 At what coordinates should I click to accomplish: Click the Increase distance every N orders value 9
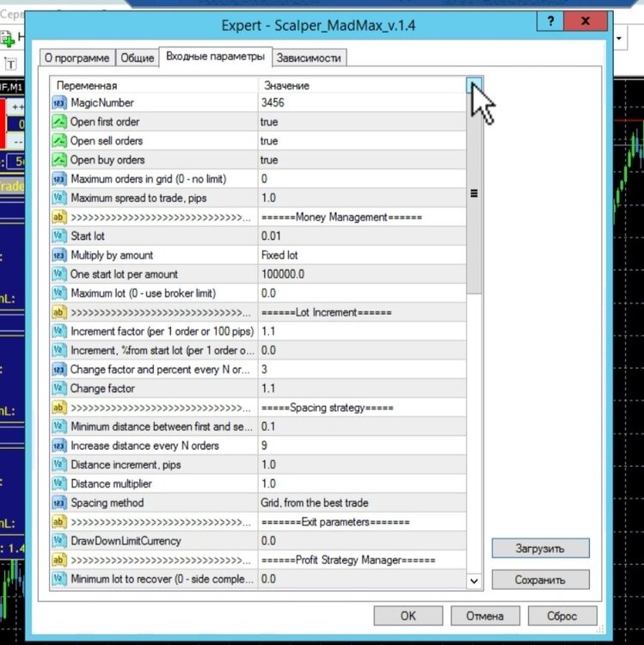(x=264, y=445)
